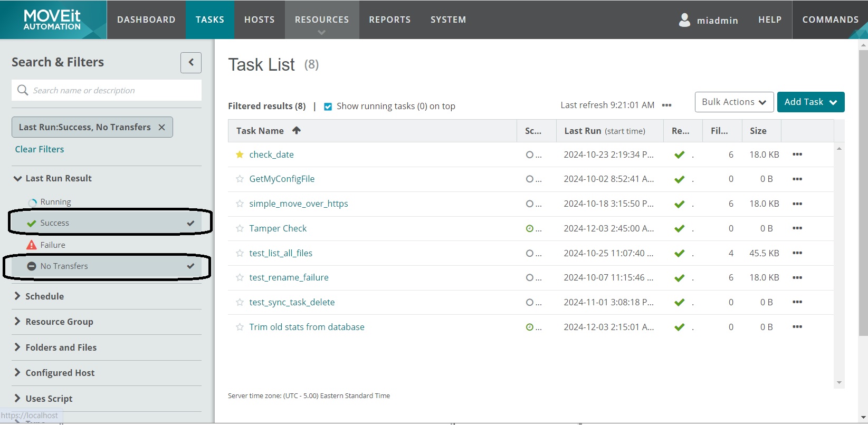Open the SYSTEM tab

click(448, 20)
